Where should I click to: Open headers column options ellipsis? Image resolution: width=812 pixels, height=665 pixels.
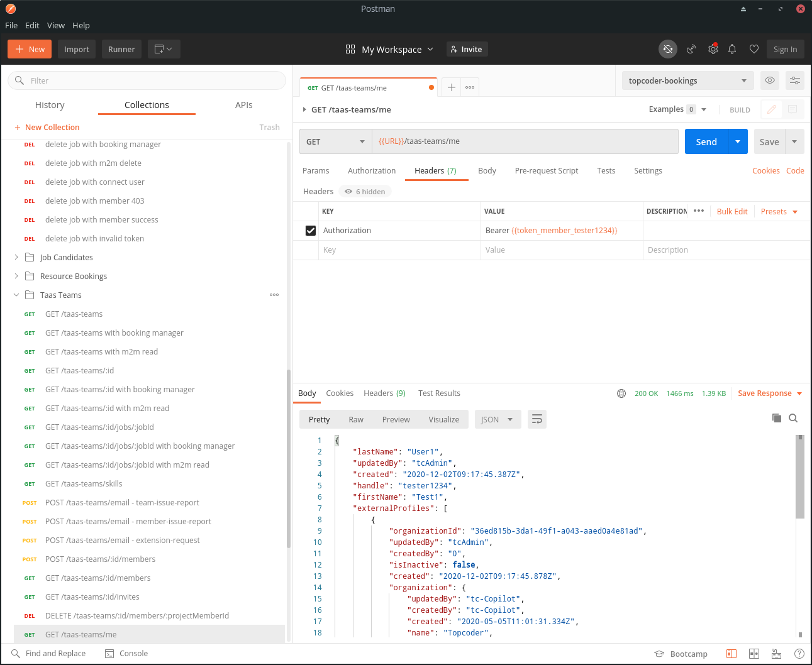click(699, 211)
